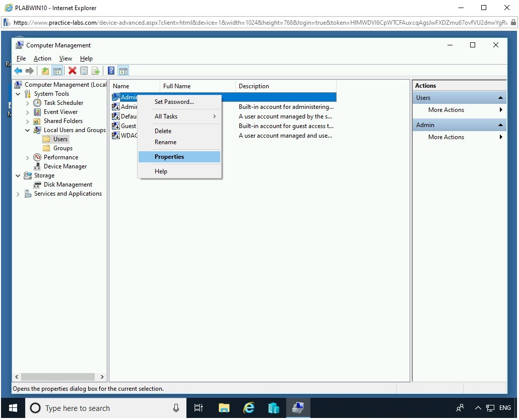
Task: Click right arrow of tree pane scrollbar
Action: point(102,377)
